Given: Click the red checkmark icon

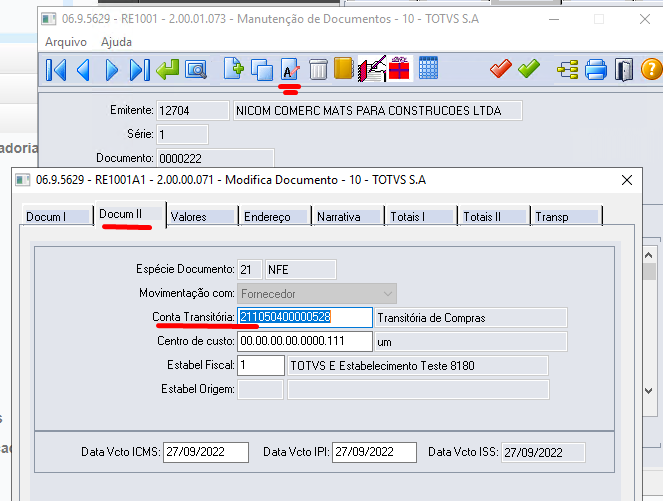Looking at the screenshot, I should (501, 68).
